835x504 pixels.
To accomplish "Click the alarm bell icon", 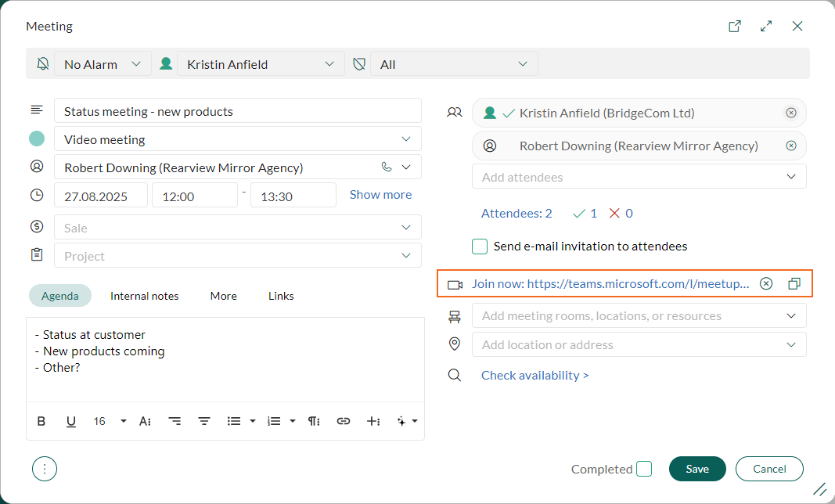I will pyautogui.click(x=43, y=63).
